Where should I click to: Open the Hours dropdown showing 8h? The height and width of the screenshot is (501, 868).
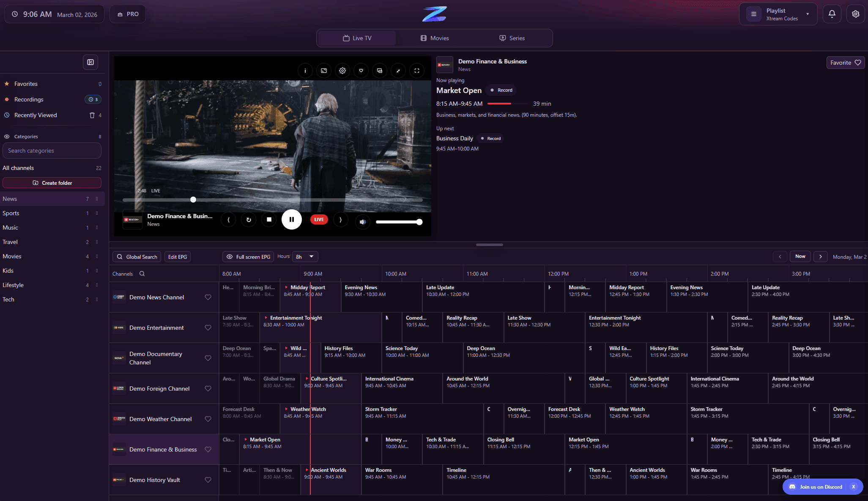(x=305, y=257)
